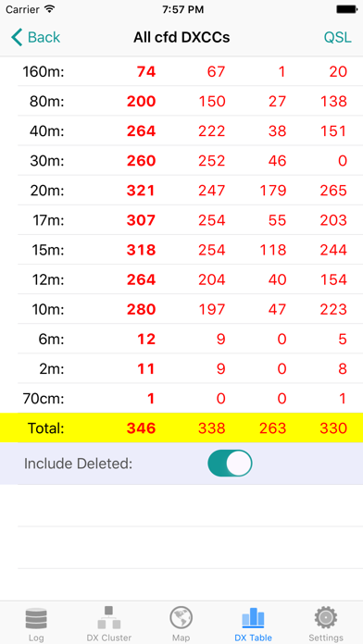Select the 160m band row label

tap(44, 72)
